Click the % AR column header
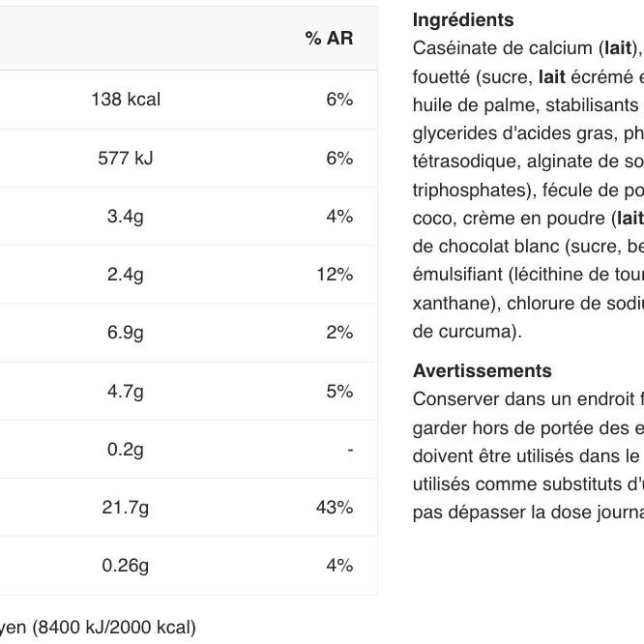The width and height of the screenshot is (644, 644). coord(329,39)
